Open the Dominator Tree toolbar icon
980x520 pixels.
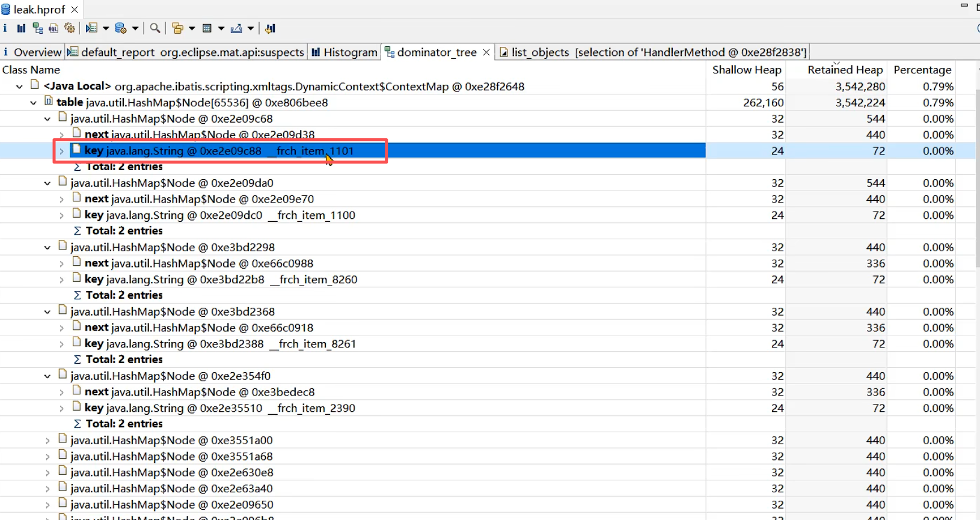37,28
